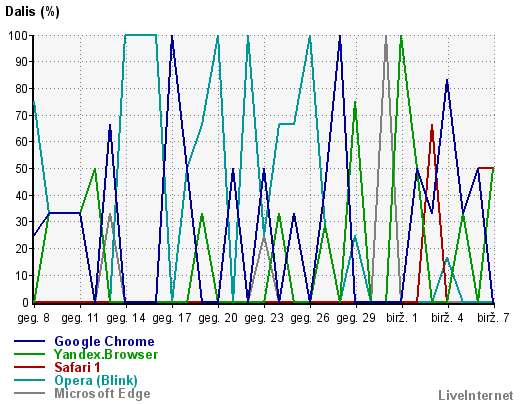Click the teal Opera line swatch

click(29, 380)
